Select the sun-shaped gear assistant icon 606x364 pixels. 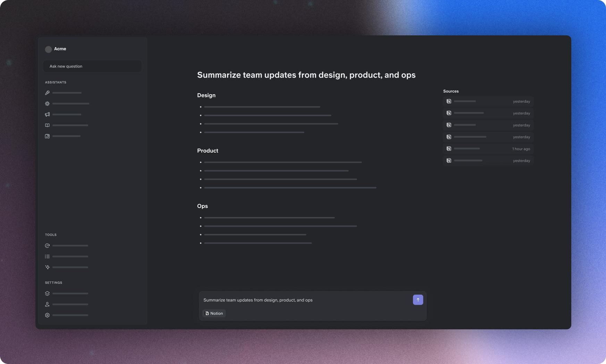(47, 104)
